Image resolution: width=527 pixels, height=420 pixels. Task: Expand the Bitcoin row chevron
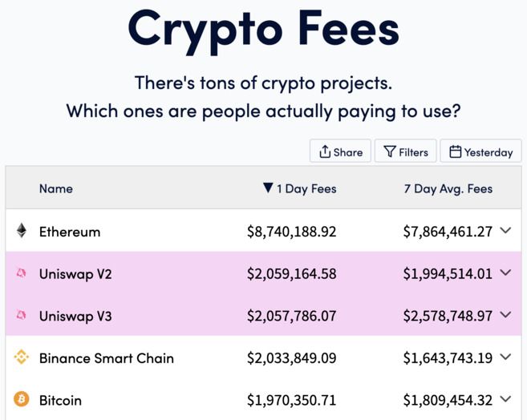pyautogui.click(x=505, y=399)
